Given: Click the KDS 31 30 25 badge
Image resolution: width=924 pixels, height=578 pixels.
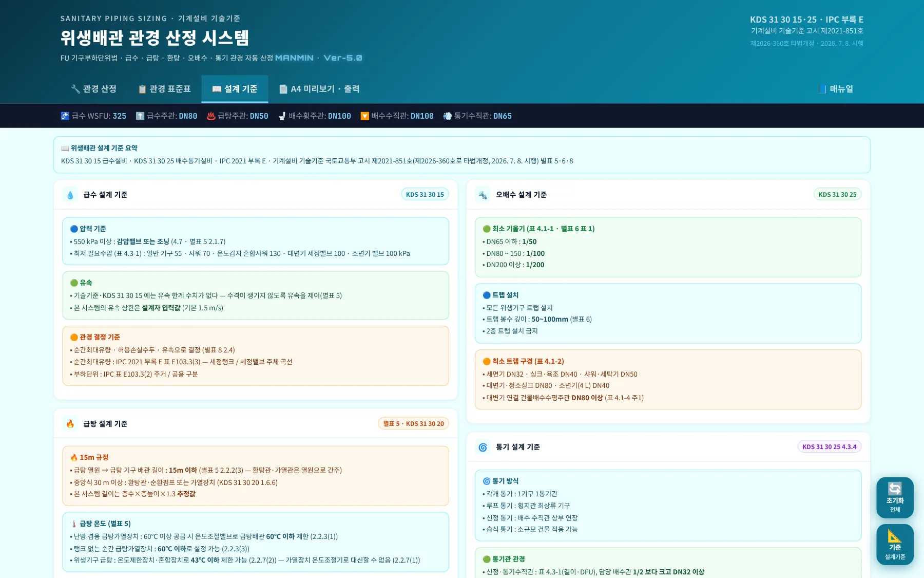Looking at the screenshot, I should click(x=837, y=194).
